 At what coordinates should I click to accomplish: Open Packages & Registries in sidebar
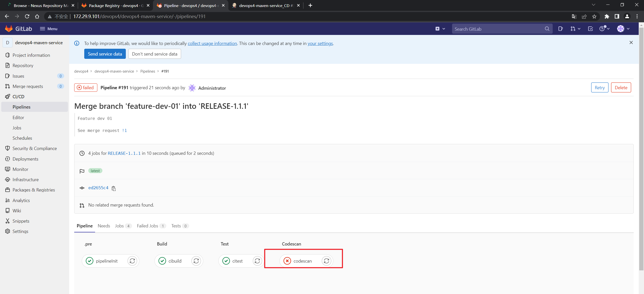click(x=34, y=190)
